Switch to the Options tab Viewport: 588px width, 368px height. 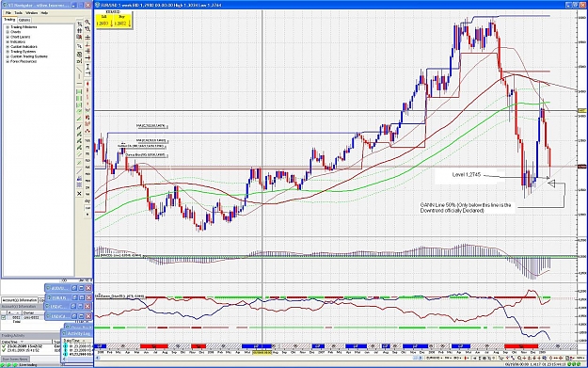24,20
